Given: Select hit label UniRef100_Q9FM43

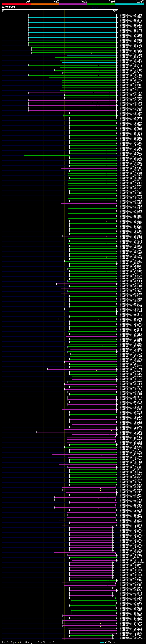Looking at the screenshot, I should [x=131, y=47].
